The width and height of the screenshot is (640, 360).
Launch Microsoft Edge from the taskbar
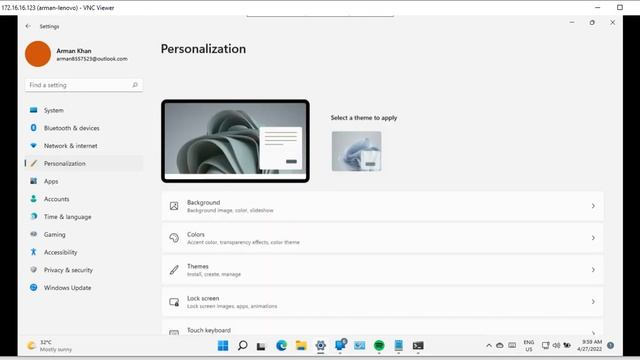(281, 346)
